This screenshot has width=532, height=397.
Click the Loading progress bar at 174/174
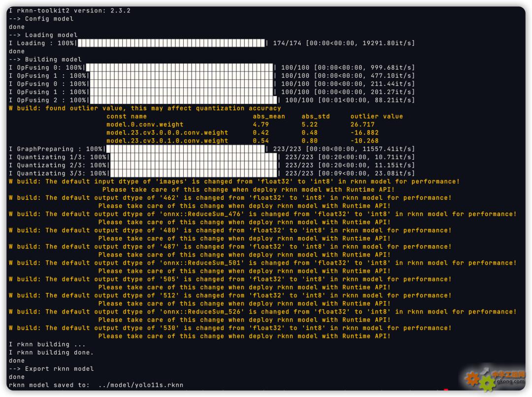click(x=171, y=43)
